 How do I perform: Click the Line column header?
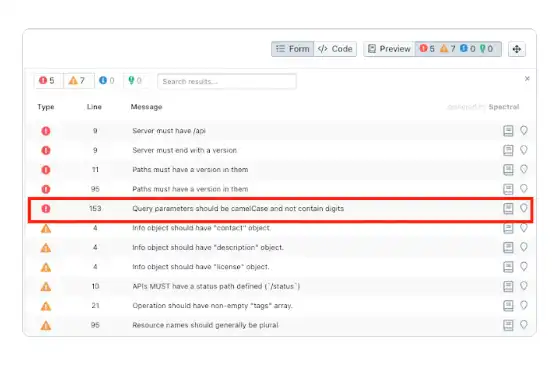point(94,107)
